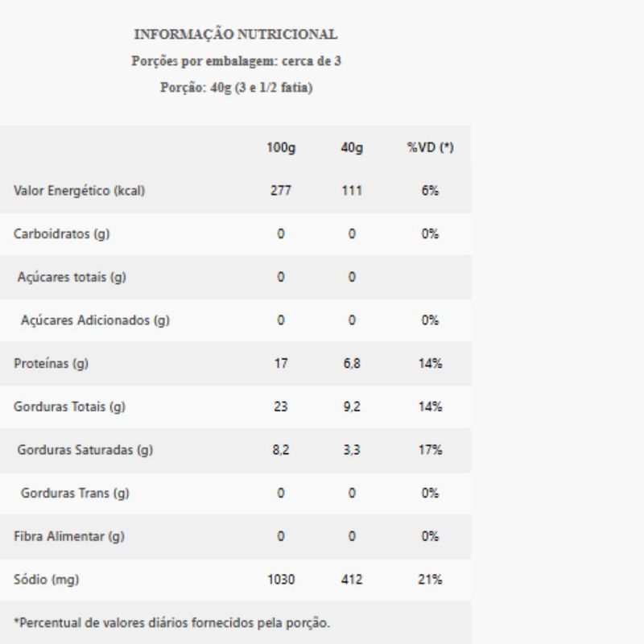Image resolution: width=644 pixels, height=644 pixels.
Task: Click the Percentual de valores diários footnote
Action: (172, 622)
